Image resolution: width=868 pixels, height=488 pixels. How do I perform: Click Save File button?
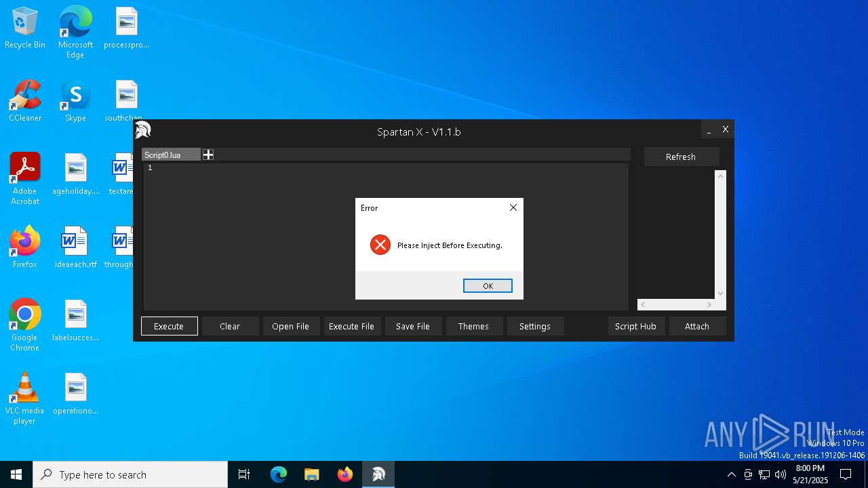413,326
